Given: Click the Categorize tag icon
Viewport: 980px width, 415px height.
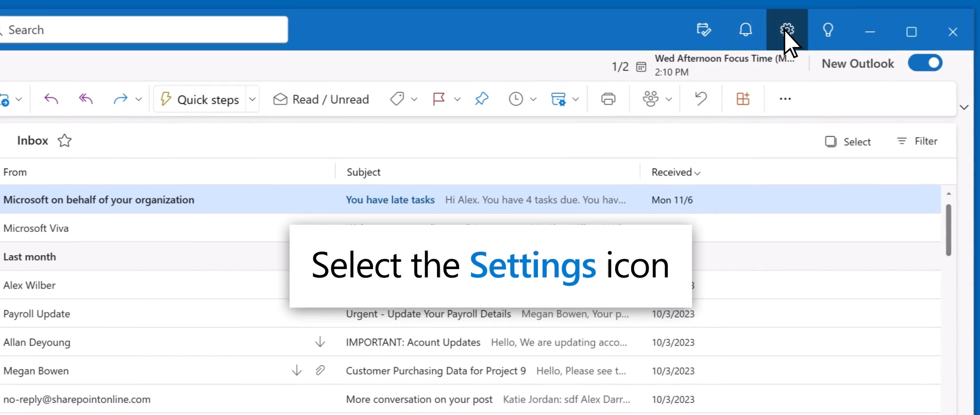Looking at the screenshot, I should coord(397,98).
